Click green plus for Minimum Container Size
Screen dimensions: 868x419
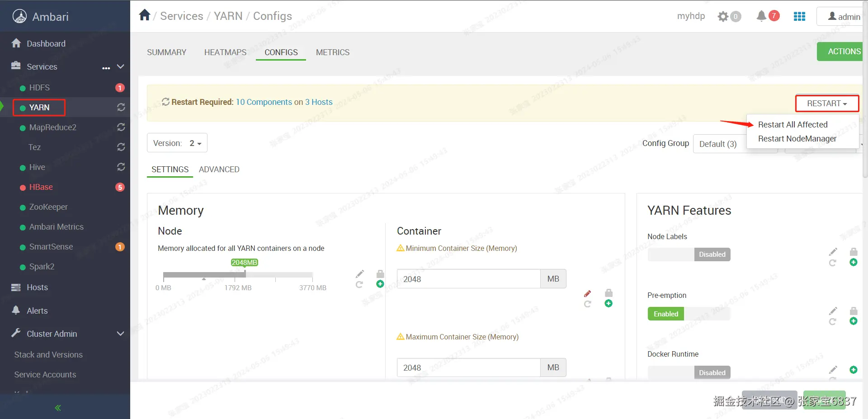point(609,304)
